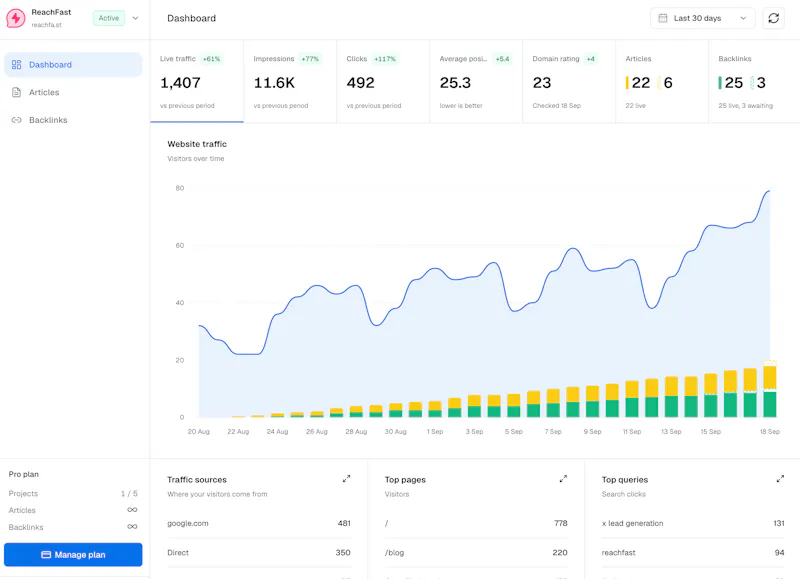
Task: Click the +61% live traffic badge
Action: [x=211, y=59]
